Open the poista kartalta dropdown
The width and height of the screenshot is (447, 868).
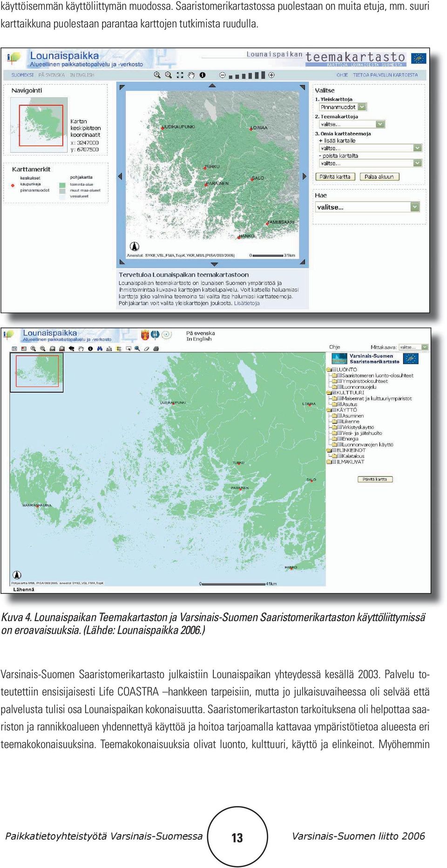point(371,163)
